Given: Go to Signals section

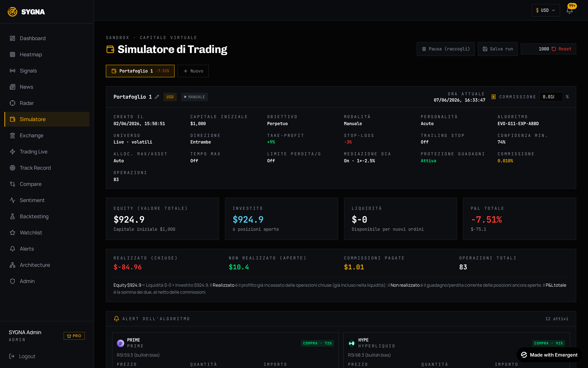Looking at the screenshot, I should click(47, 71).
